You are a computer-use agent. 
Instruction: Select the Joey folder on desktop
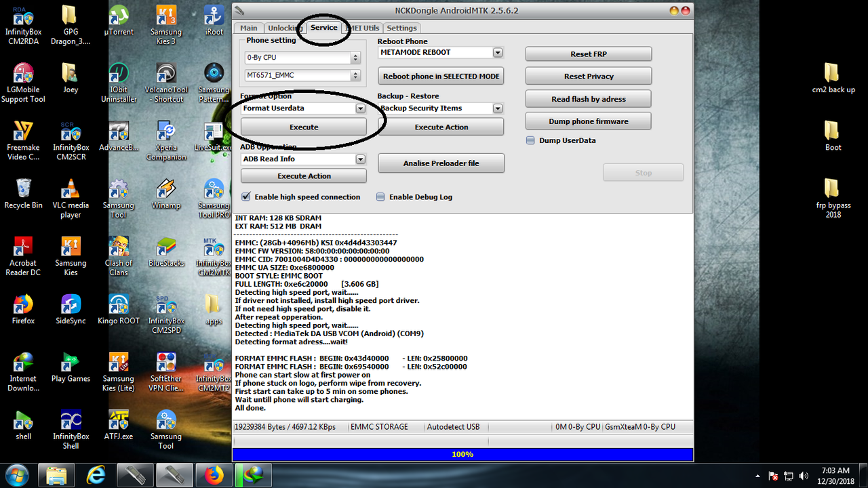(x=71, y=78)
